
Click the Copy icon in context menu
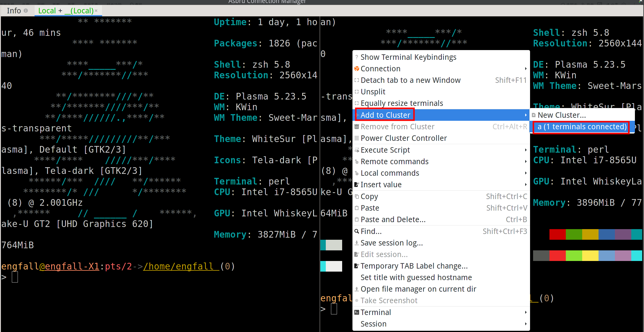(x=357, y=196)
